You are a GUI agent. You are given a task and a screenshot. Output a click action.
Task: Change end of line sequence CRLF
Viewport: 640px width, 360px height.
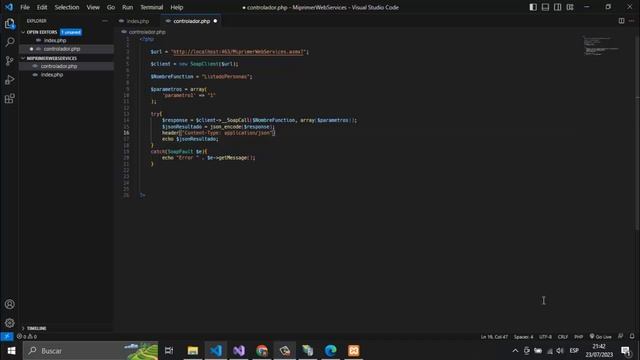click(x=563, y=336)
